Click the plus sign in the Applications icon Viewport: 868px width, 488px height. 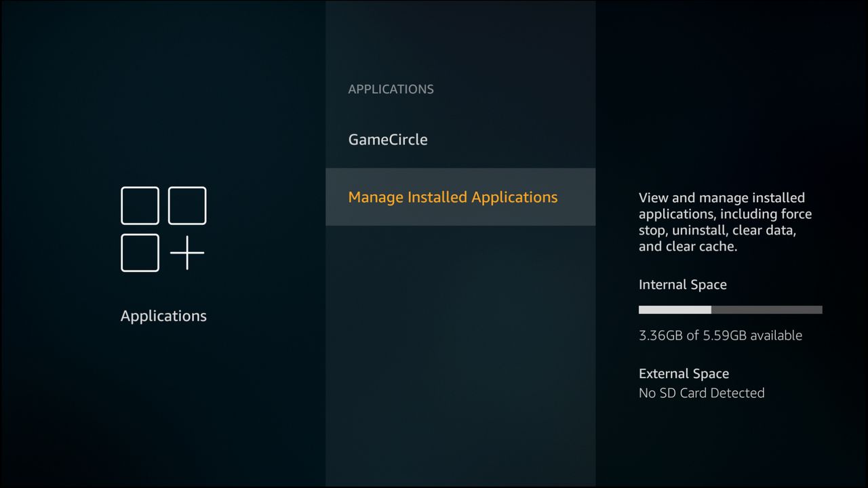coord(188,252)
